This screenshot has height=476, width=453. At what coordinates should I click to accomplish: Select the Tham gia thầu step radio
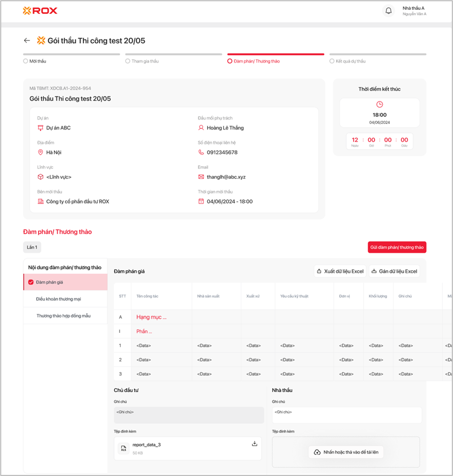[x=128, y=61]
